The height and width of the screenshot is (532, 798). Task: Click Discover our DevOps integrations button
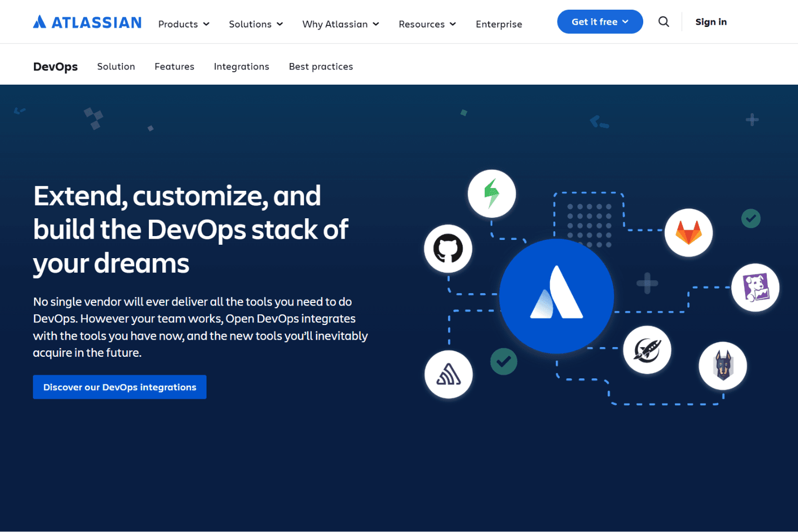[120, 387]
